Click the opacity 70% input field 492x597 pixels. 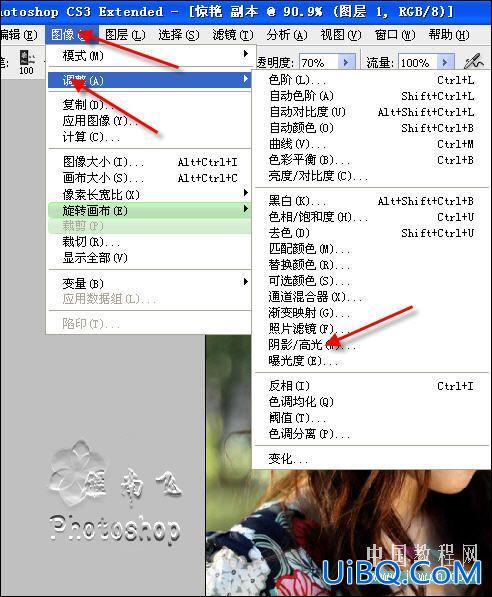click(x=319, y=62)
